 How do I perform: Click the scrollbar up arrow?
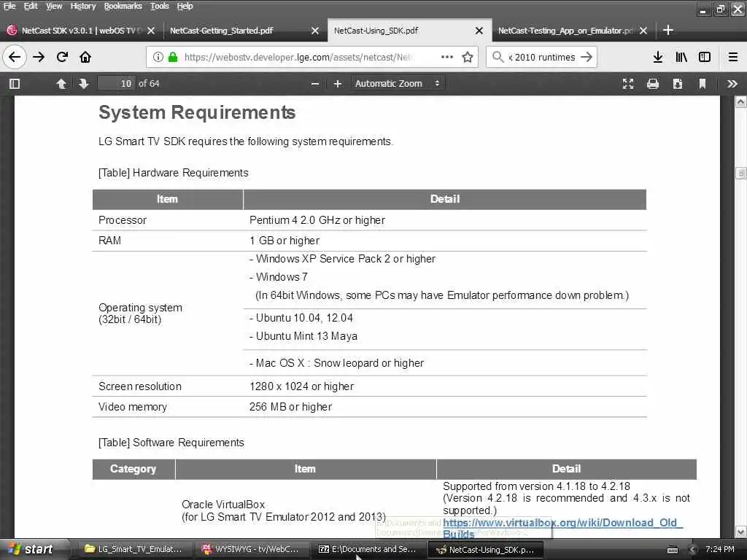pyautogui.click(x=740, y=102)
